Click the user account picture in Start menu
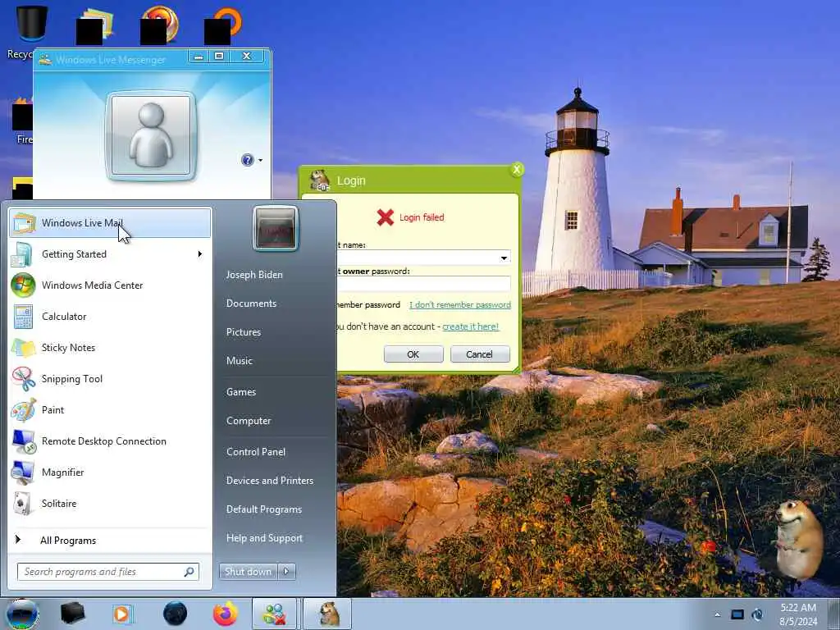 click(276, 228)
